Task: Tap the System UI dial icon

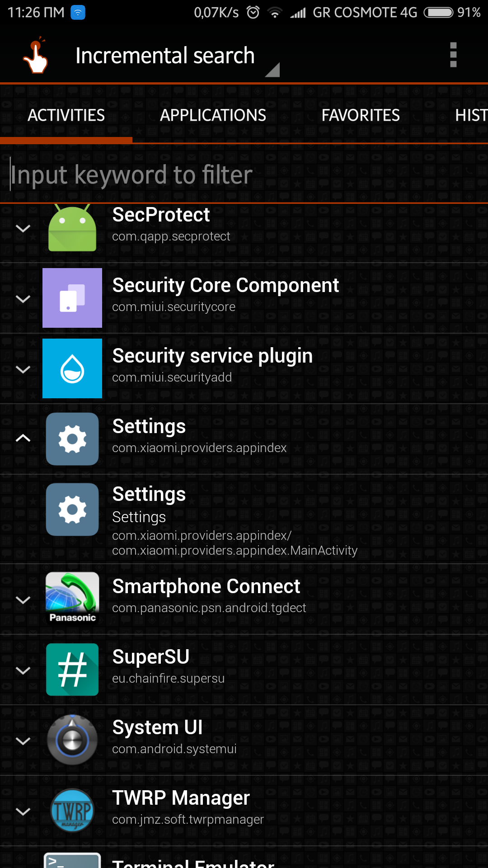Action: click(x=72, y=740)
